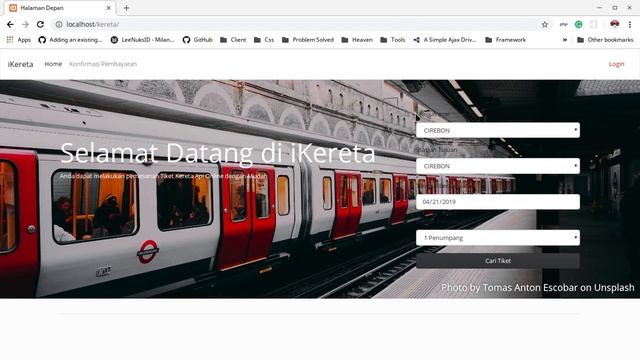The image size is (640, 360).
Task: Open the Tools bookmarks folder
Action: click(393, 40)
